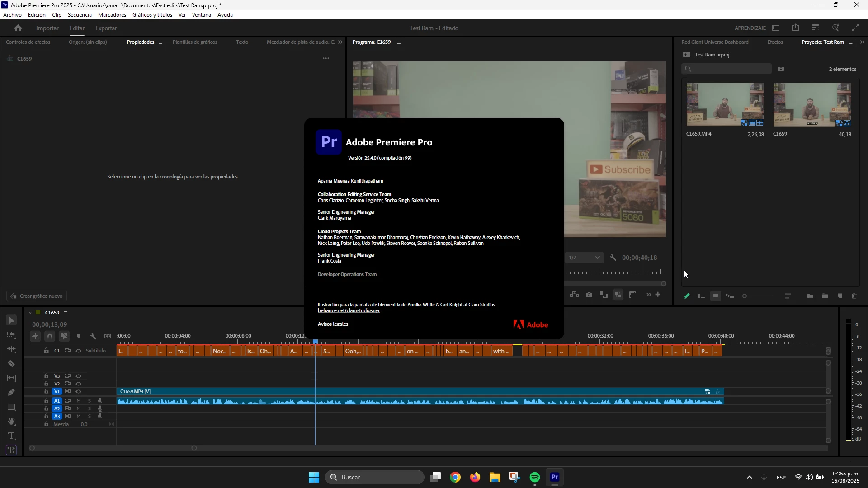The image size is (868, 488).
Task: Click the Avisos legales link
Action: click(333, 324)
